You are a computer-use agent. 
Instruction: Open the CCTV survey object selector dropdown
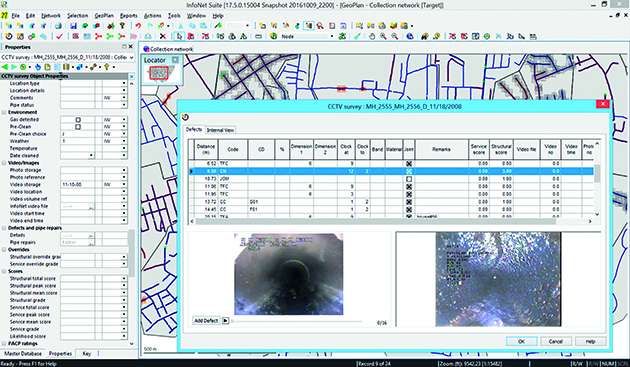pos(131,57)
